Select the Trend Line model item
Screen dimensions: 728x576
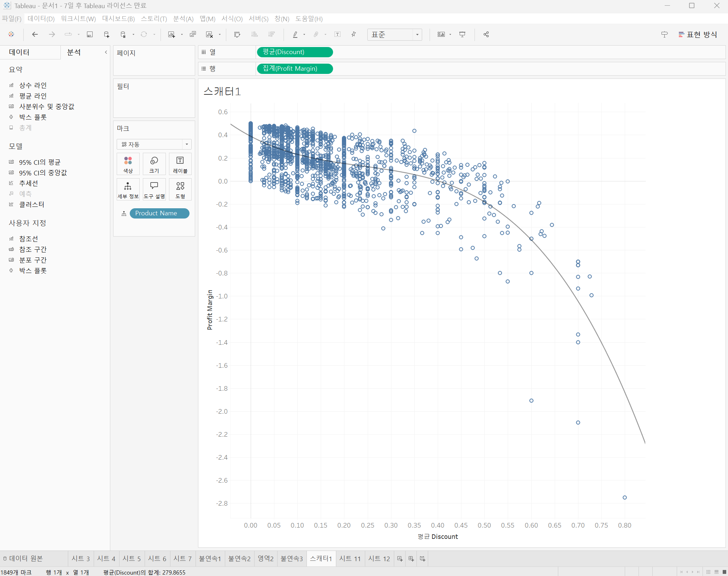tap(28, 183)
